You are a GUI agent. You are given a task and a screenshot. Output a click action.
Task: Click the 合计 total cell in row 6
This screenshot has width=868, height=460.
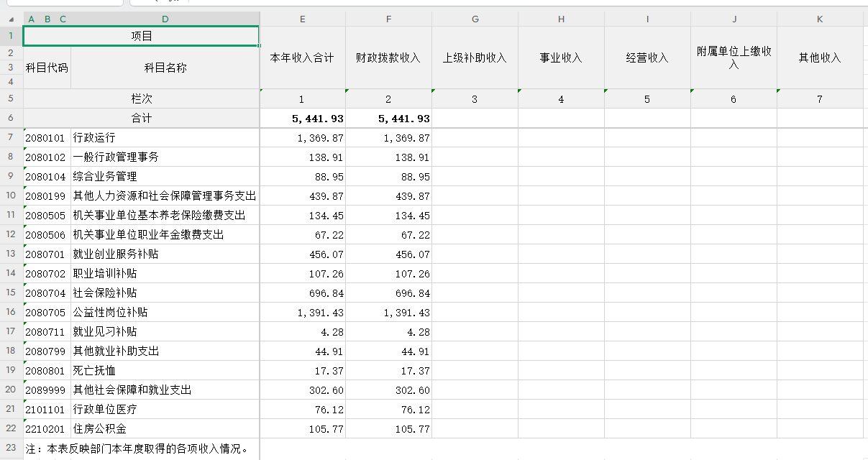coord(141,118)
